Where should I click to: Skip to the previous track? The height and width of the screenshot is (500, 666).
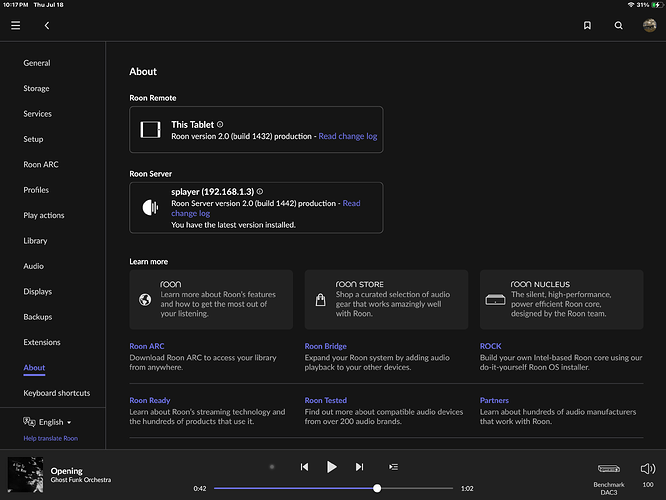(x=304, y=467)
